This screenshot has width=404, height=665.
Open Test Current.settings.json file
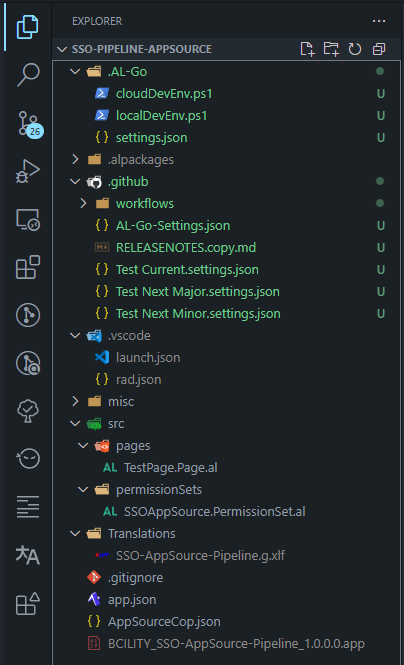click(x=187, y=270)
